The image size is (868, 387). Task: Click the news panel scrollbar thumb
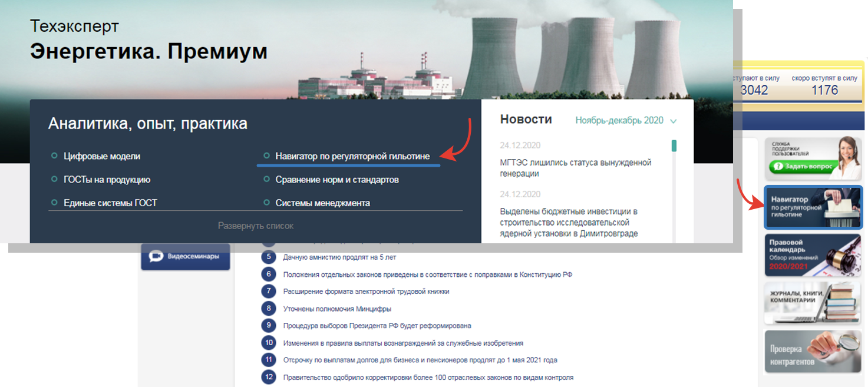coord(674,145)
